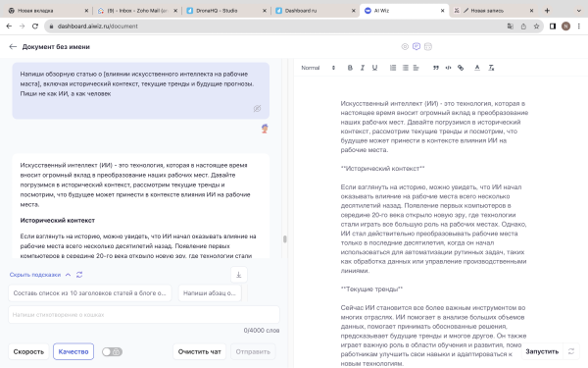Open the text color picker

pyautogui.click(x=477, y=68)
